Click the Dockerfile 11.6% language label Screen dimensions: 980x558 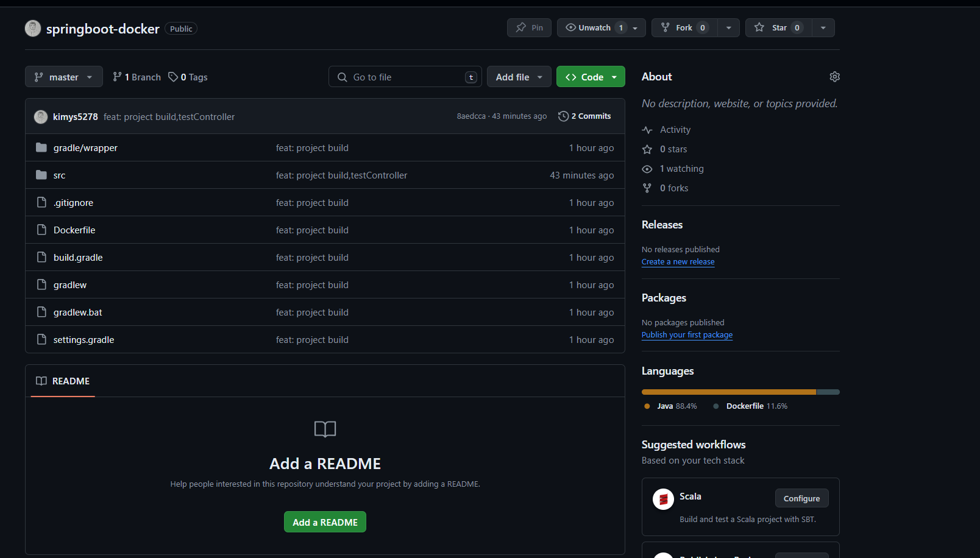756,406
